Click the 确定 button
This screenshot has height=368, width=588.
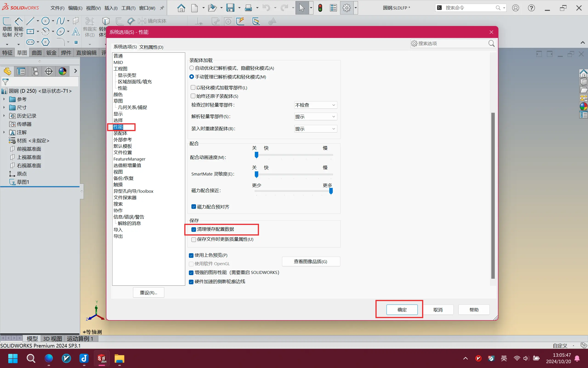tap(402, 310)
